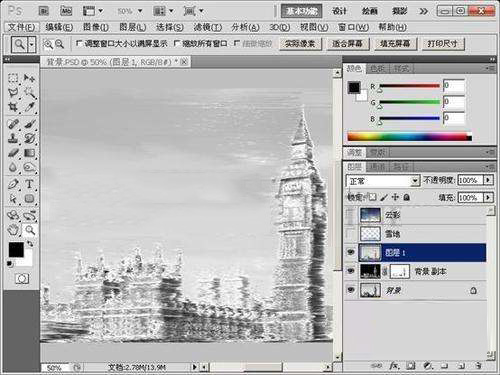Open the 不透明度 opacity slider arrow
The width and height of the screenshot is (500, 375).
tap(488, 180)
